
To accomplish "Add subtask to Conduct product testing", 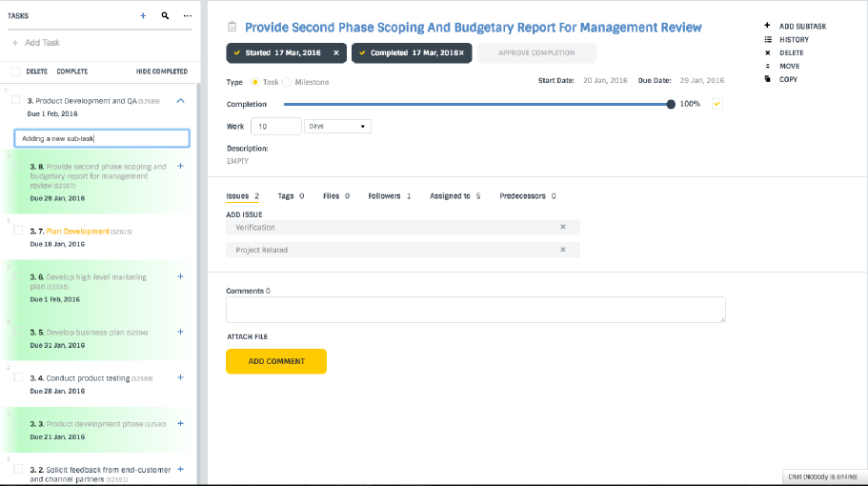I will click(180, 377).
